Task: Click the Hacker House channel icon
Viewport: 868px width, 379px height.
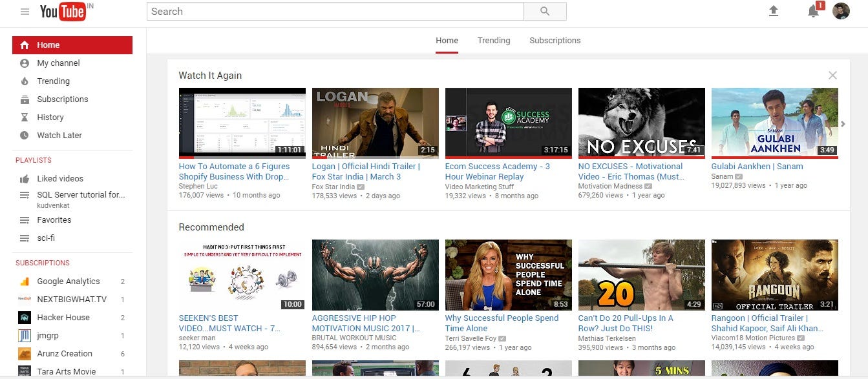Action: [25, 318]
